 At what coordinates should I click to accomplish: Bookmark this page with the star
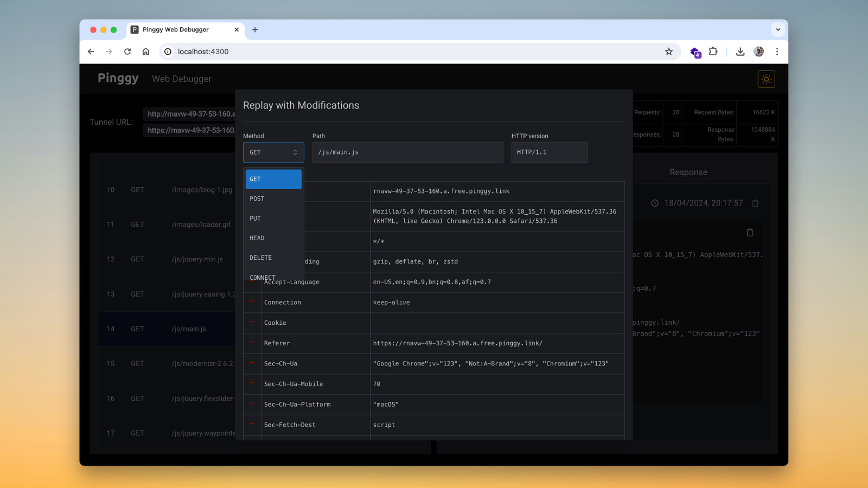[669, 52]
